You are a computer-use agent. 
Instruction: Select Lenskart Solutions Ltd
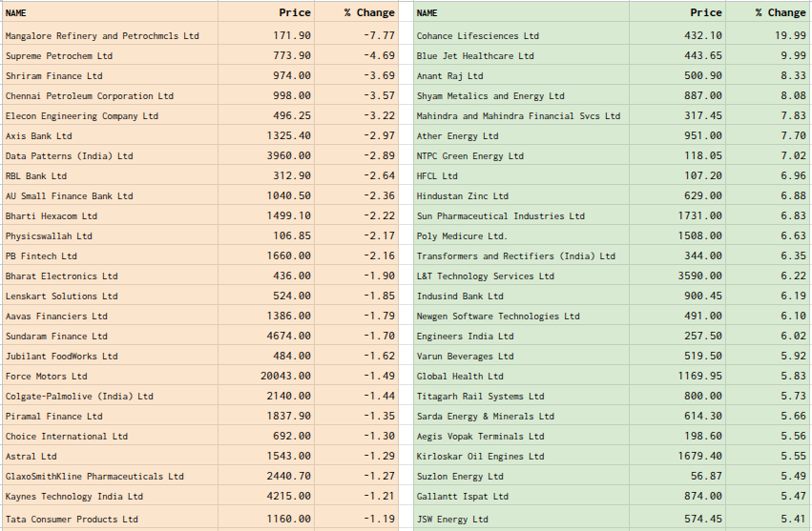pos(62,296)
